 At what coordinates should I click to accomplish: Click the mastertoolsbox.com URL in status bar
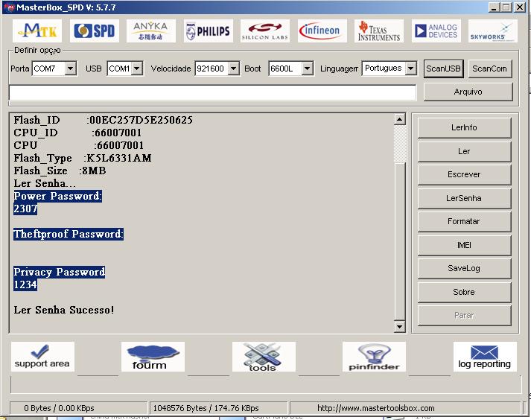pos(376,408)
